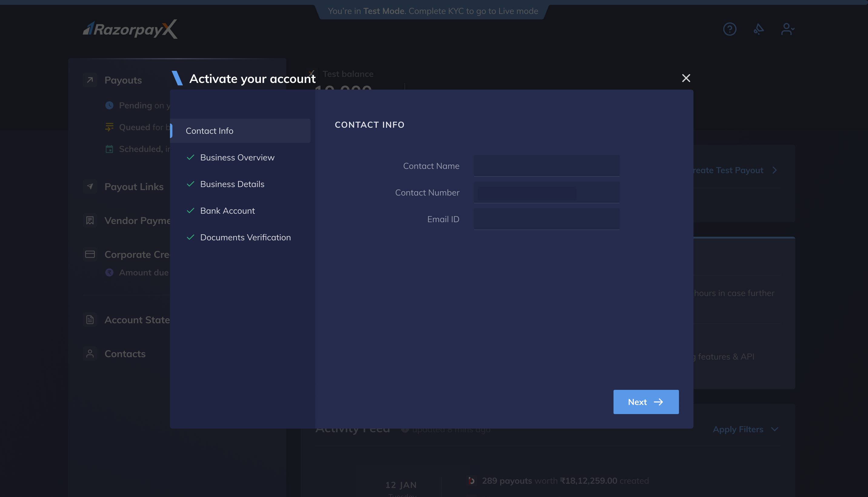This screenshot has width=868, height=497.
Task: Click the arrow inside the Next button
Action: tap(658, 402)
